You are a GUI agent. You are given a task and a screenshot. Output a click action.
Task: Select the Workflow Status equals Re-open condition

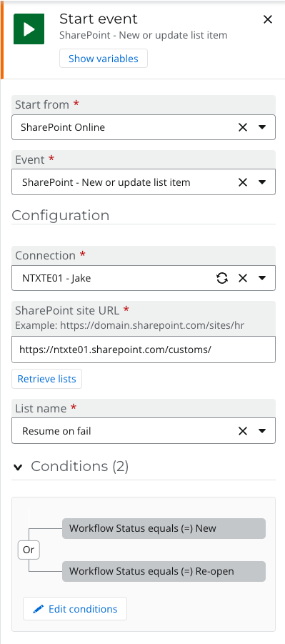[164, 571]
